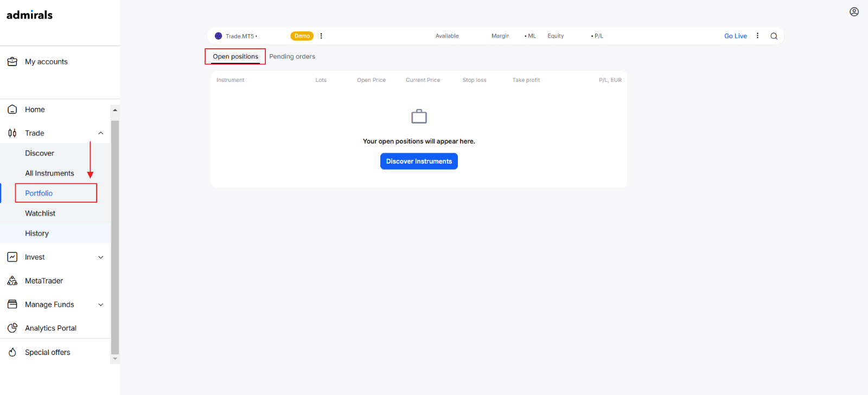Image resolution: width=868 pixels, height=395 pixels.
Task: Open account options menu beside Demo badge
Action: point(321,36)
